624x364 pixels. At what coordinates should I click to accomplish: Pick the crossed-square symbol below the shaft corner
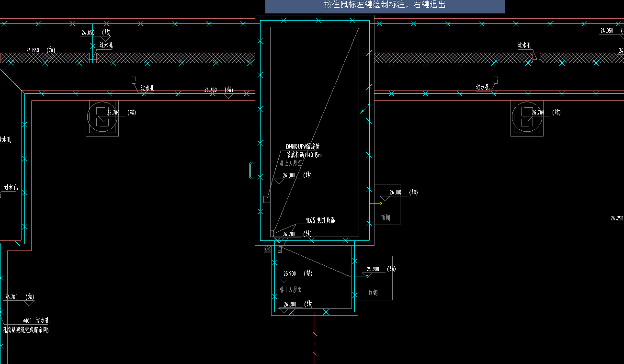click(268, 249)
